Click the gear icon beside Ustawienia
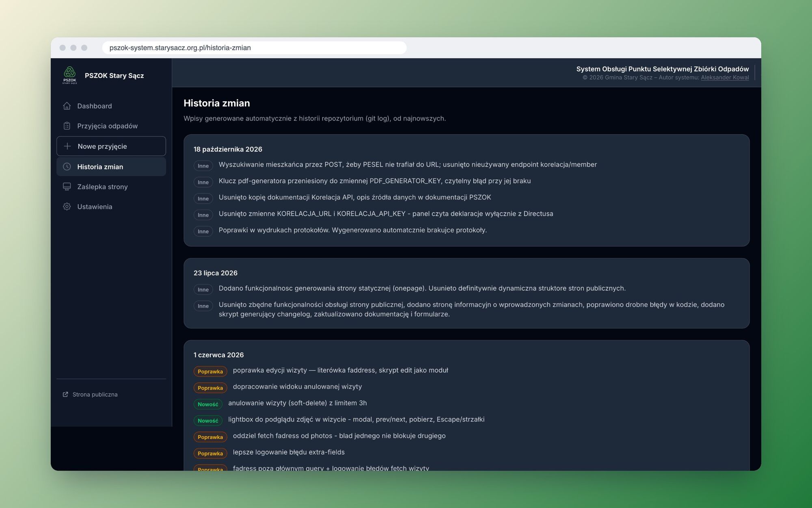 tap(67, 206)
